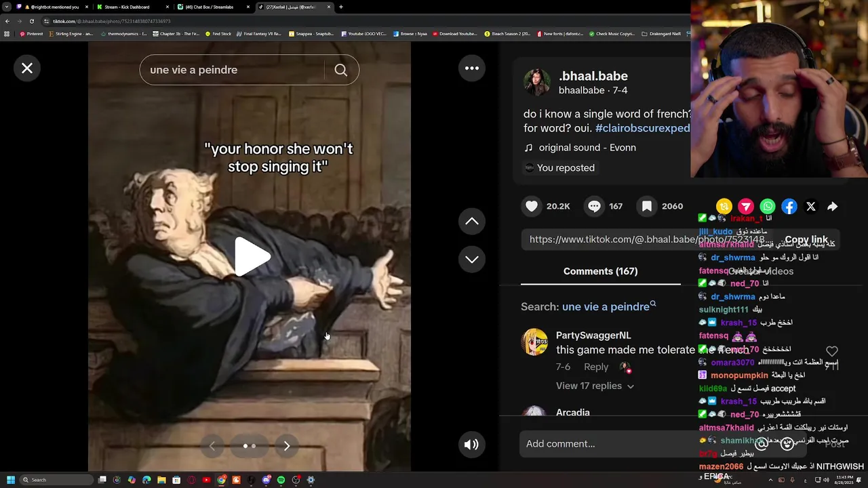Like PartySwaggerNL's comment heart

click(x=832, y=351)
